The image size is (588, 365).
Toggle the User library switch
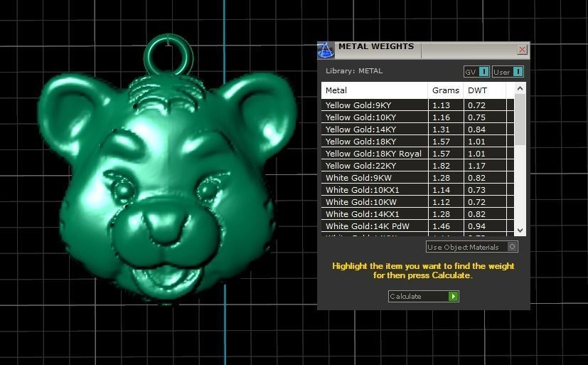[x=517, y=72]
